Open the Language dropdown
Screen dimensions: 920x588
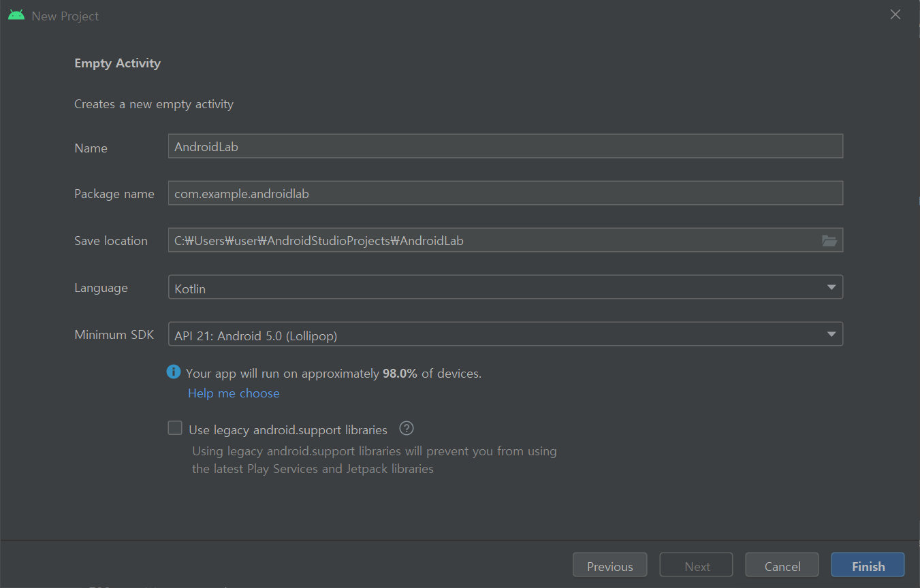(x=505, y=287)
